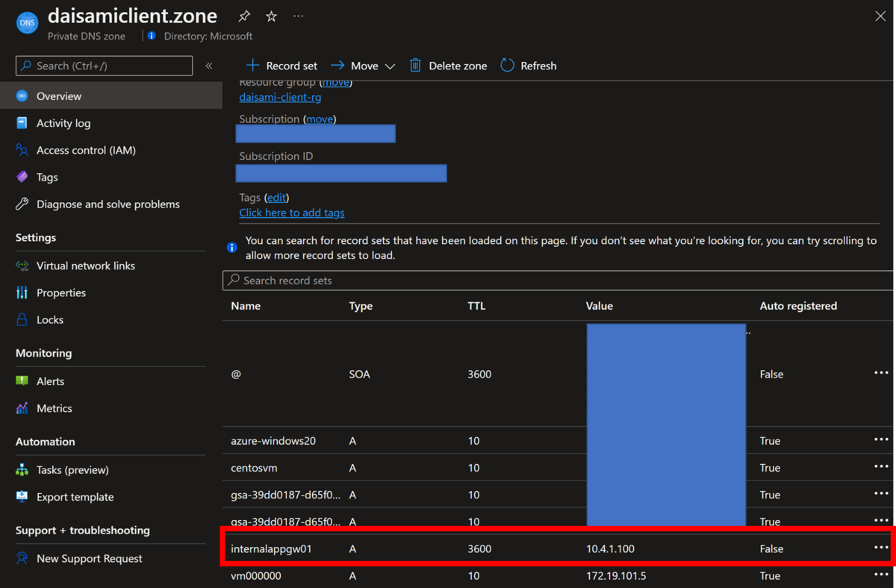Click the value 10.4.1.100
The height and width of the screenshot is (588, 896).
[x=610, y=548]
